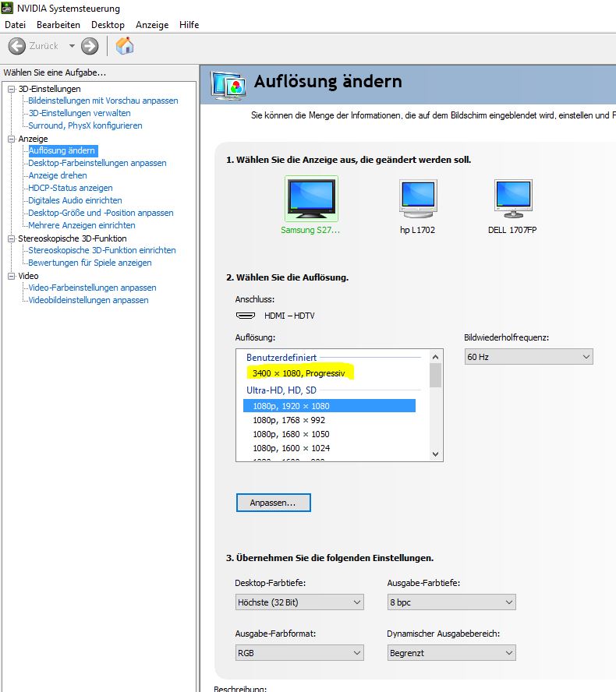Collapse the Video tree node
This screenshot has height=692, width=616.
point(12,277)
